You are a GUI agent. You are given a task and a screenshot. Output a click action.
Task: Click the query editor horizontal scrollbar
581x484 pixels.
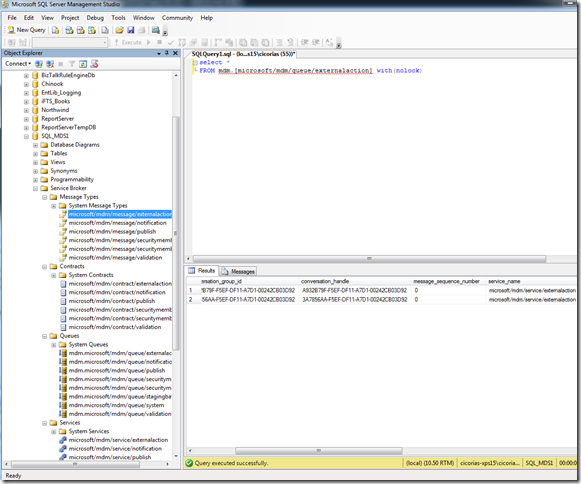(369, 258)
